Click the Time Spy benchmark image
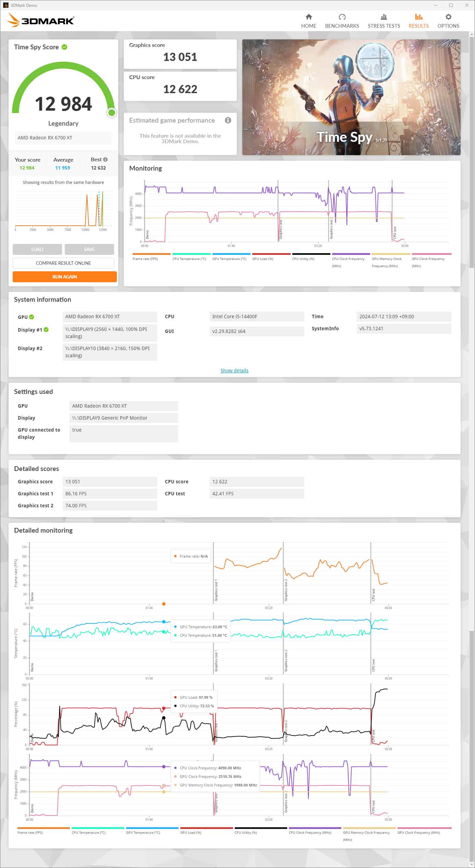475x868 pixels. coord(351,97)
